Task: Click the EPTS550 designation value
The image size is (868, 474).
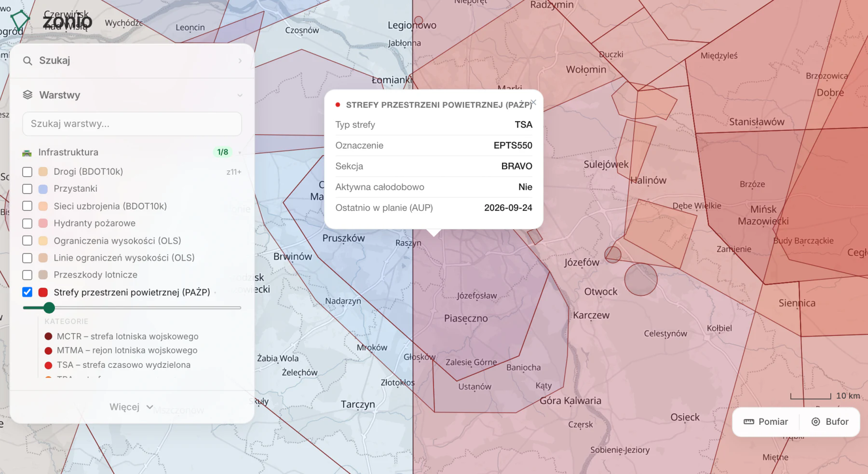Action: (x=513, y=145)
